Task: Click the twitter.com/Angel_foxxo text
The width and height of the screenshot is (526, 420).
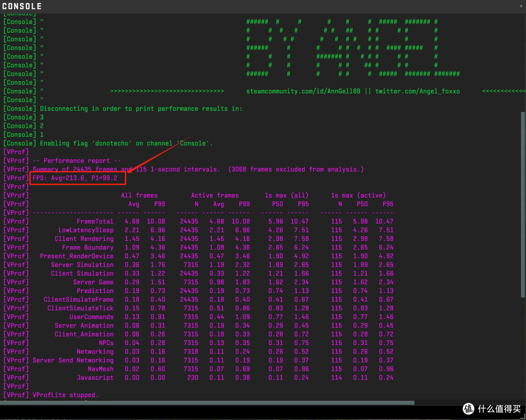Action: click(417, 91)
